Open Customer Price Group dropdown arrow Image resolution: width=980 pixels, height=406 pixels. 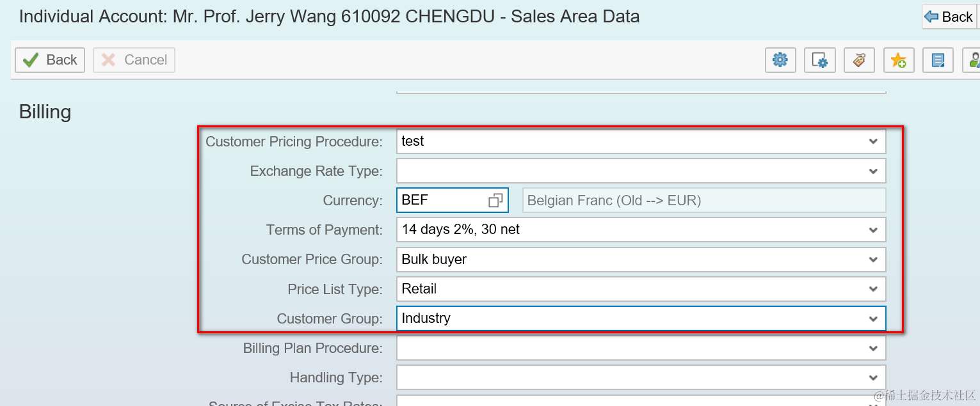(x=873, y=260)
